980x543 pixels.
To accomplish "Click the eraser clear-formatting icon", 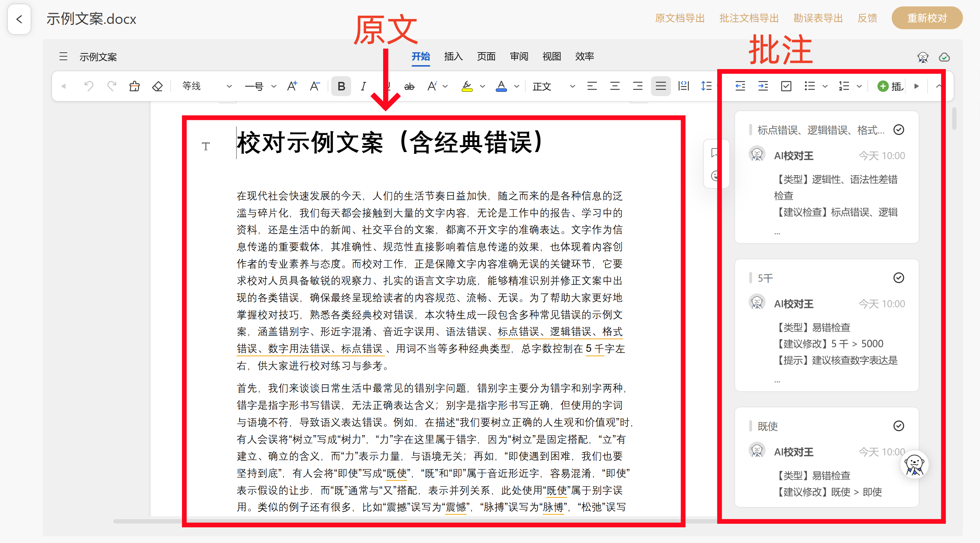I will click(157, 87).
